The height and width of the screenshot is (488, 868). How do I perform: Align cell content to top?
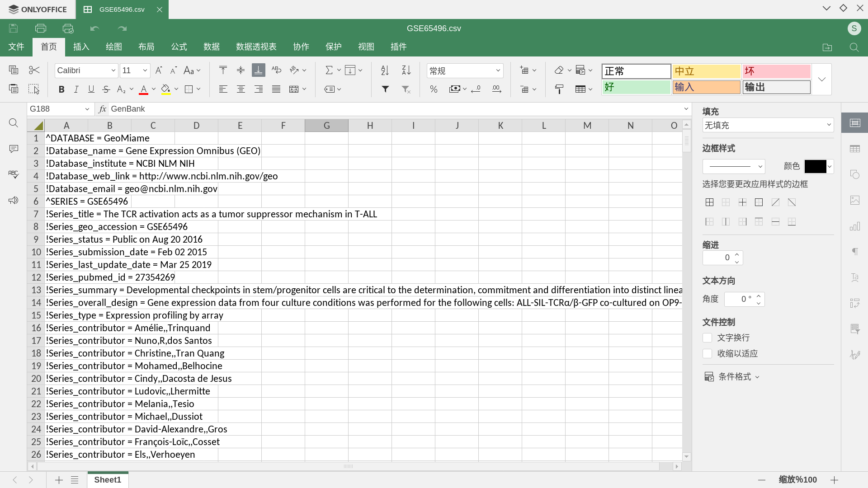[x=223, y=70]
